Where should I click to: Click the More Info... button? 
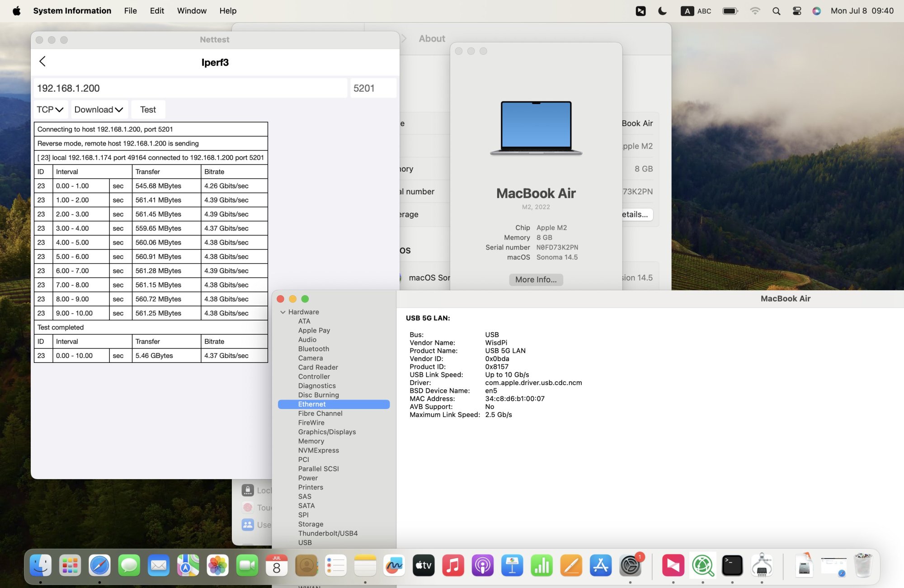[536, 280]
